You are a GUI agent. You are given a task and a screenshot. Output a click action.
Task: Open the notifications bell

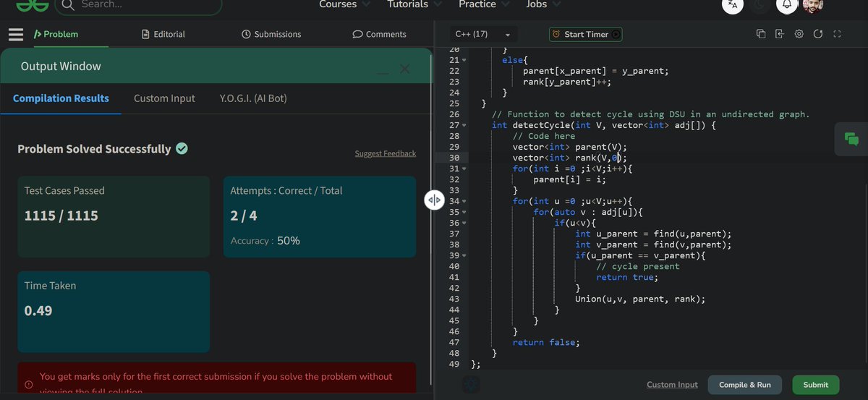pos(787,4)
